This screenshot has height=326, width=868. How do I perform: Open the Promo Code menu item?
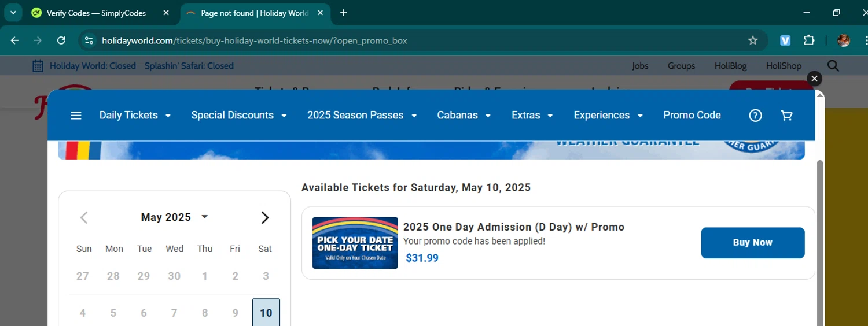tap(692, 116)
